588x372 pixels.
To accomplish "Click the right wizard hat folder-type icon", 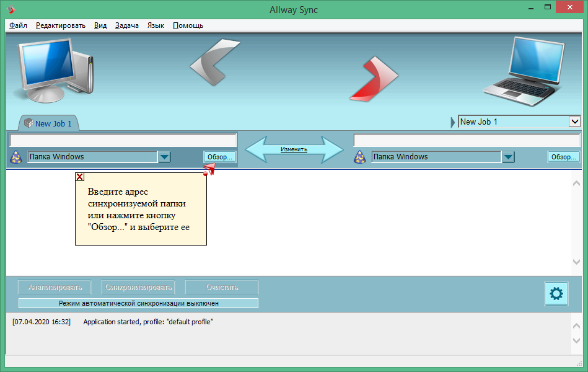I will (359, 157).
